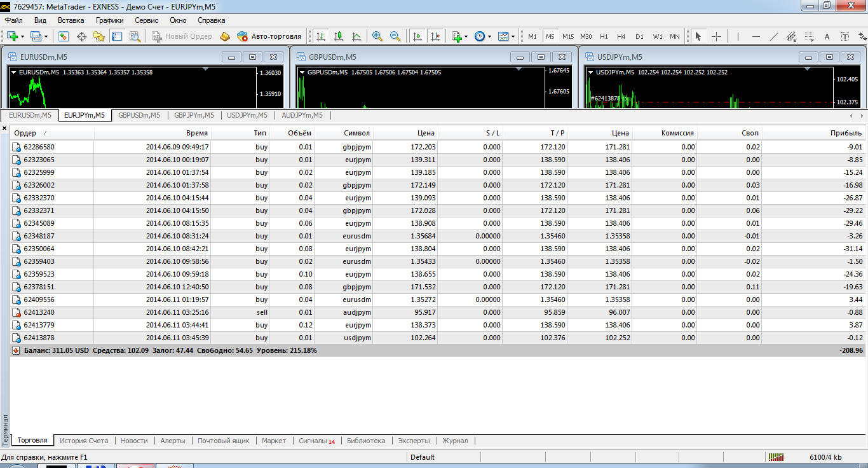The height and width of the screenshot is (468, 868).
Task: Open the indicators list dropdown
Action: click(x=466, y=36)
